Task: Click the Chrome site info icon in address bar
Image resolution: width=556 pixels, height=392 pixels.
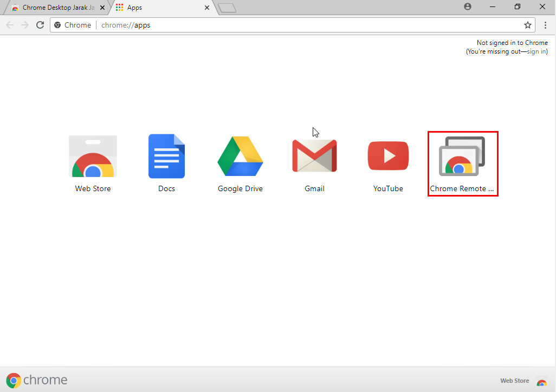Action: pos(57,25)
